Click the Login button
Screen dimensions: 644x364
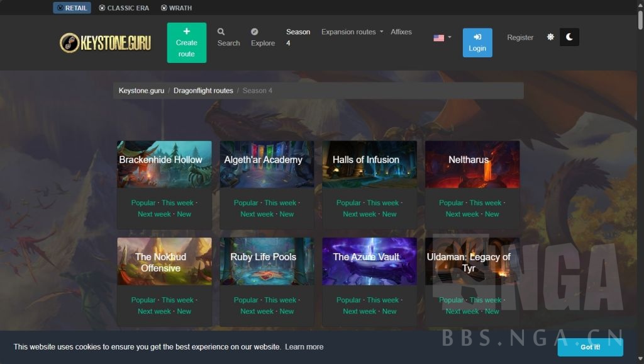point(477,42)
